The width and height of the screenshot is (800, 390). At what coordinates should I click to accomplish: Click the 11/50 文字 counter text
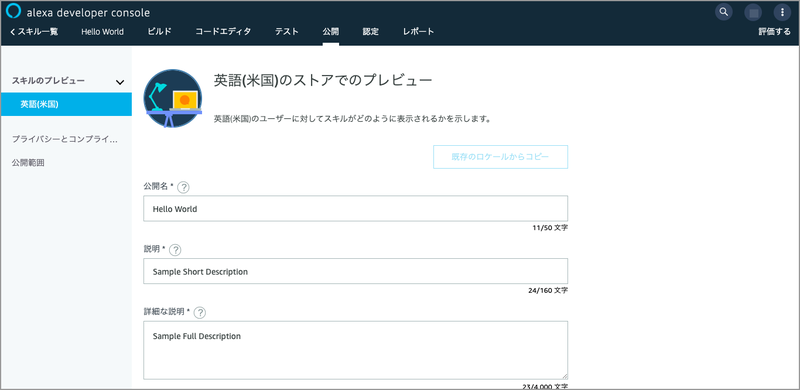click(549, 228)
